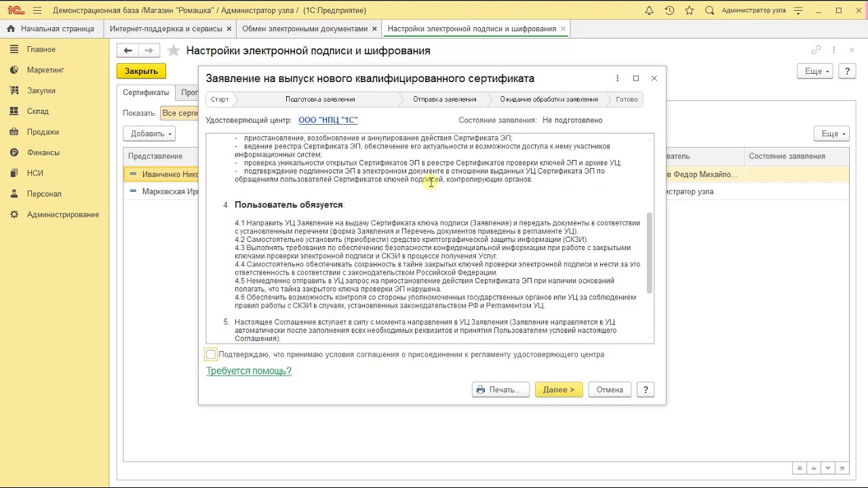868x488 pixels.
Task: Open page options three-dot menu
Action: [833, 50]
